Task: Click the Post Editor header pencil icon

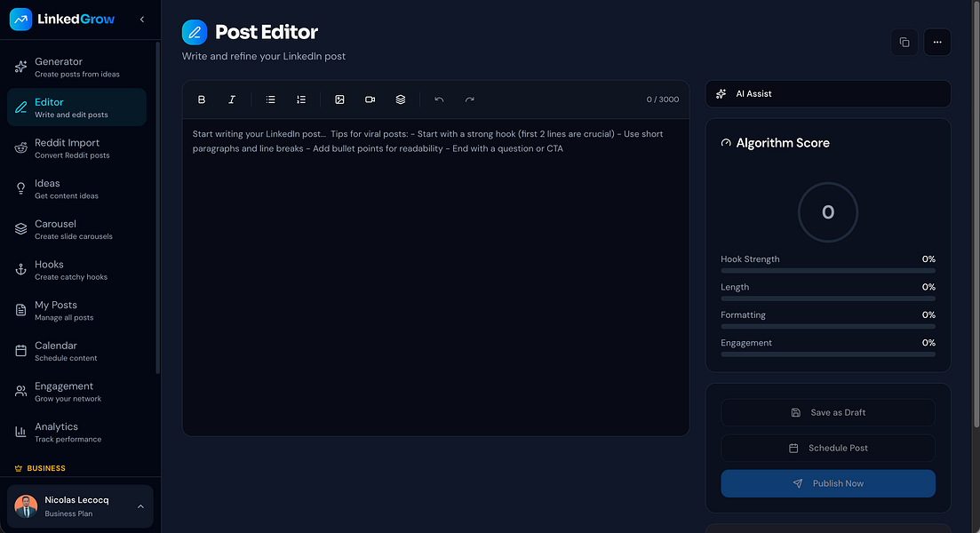Action: pyautogui.click(x=195, y=33)
